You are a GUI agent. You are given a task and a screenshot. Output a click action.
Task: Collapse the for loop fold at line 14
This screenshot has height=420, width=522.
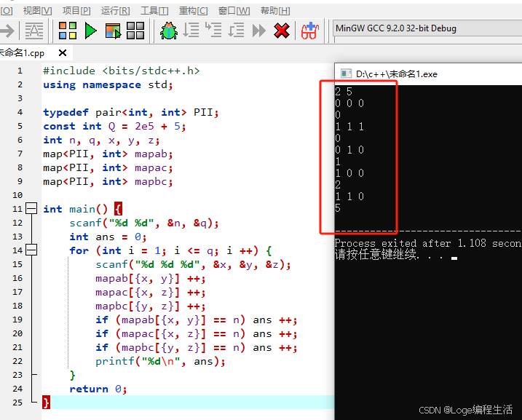point(31,250)
